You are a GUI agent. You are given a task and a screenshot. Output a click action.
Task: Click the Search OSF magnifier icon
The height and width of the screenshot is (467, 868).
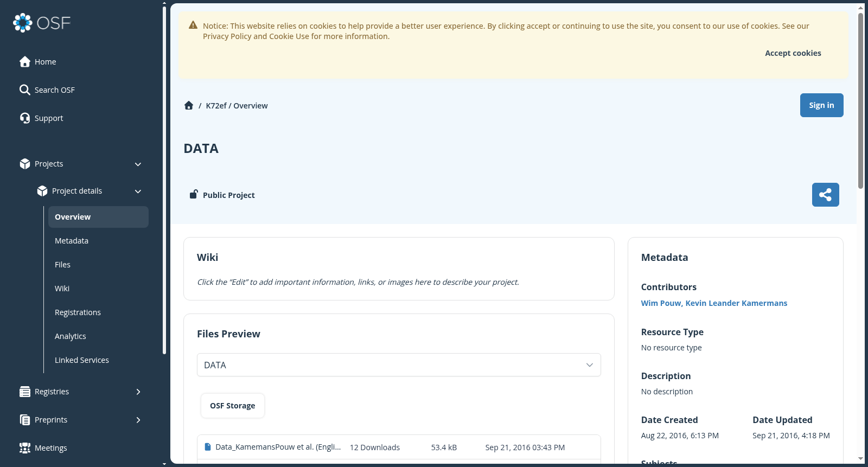25,90
